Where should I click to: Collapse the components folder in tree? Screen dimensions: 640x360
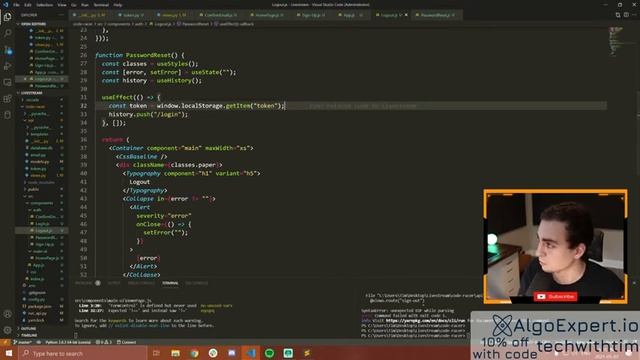(41, 203)
